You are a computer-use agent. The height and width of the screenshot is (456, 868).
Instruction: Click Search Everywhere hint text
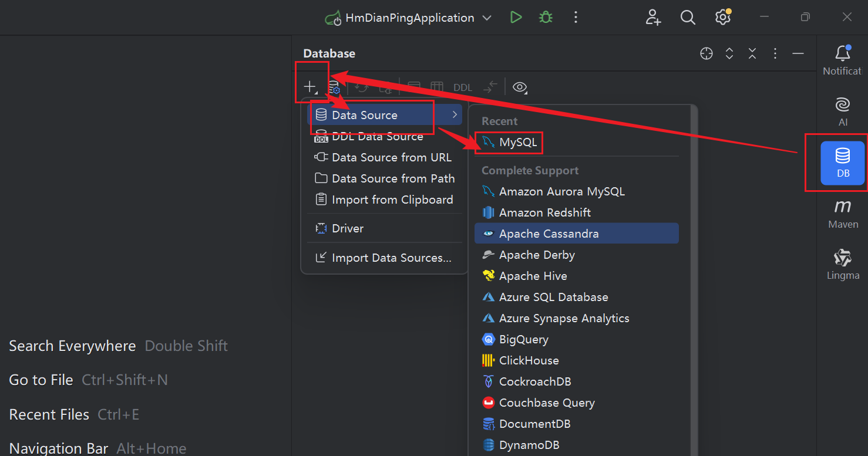tap(72, 346)
